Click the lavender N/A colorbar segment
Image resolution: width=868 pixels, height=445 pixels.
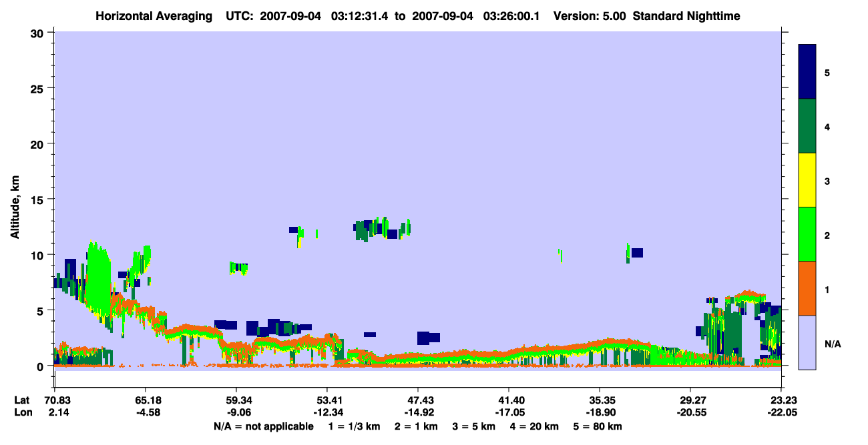pos(807,342)
